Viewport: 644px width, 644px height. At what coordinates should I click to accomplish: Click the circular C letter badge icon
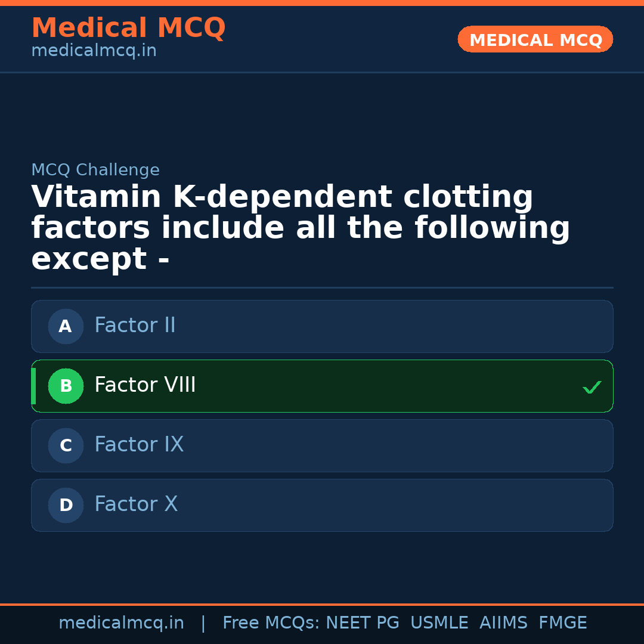click(66, 445)
